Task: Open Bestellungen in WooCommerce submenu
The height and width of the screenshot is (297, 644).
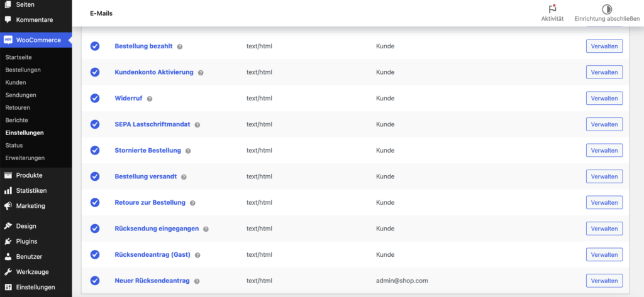Action: (23, 70)
